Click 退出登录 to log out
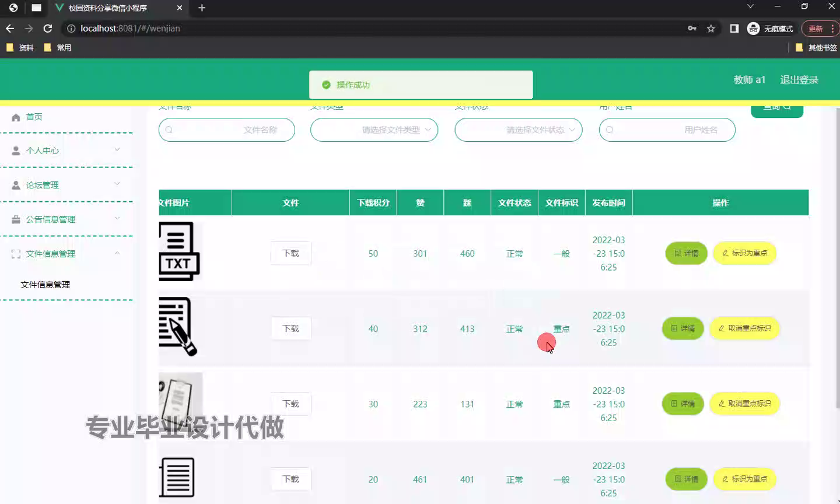840x504 pixels. coord(799,80)
